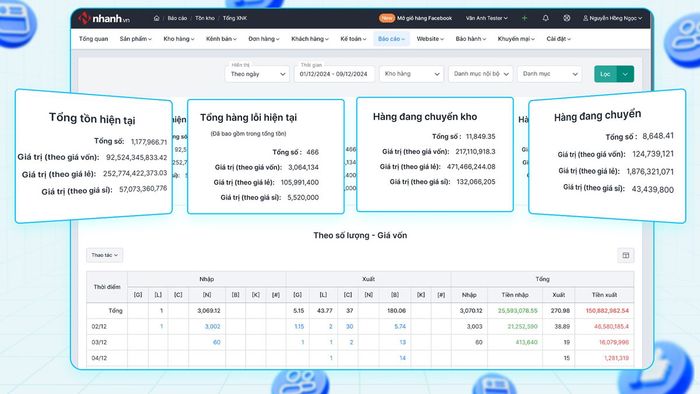This screenshot has height=394, width=700.
Task: Open the Cài đặt menu
Action: 558,39
